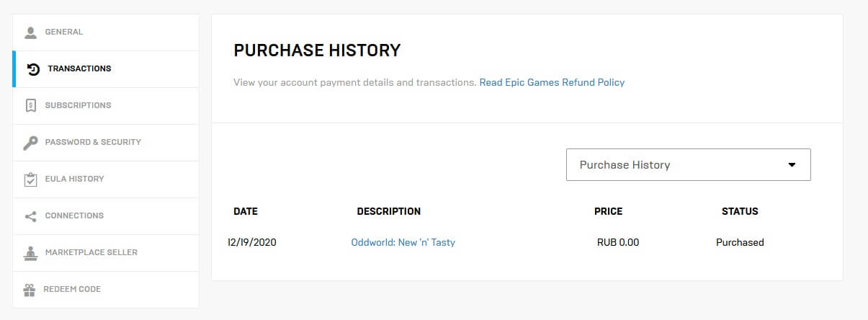Click the Price column header
Image resolution: width=868 pixels, height=320 pixels.
pos(608,212)
